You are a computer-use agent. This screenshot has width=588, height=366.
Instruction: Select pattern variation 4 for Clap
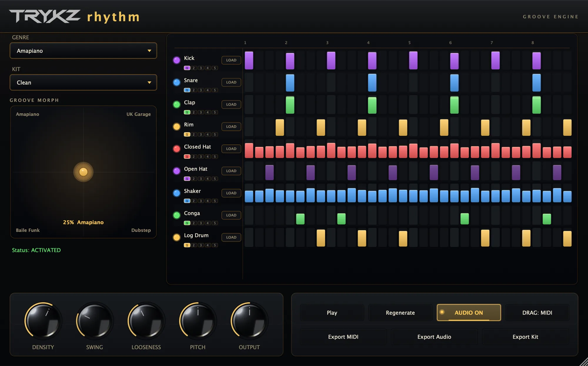(208, 112)
